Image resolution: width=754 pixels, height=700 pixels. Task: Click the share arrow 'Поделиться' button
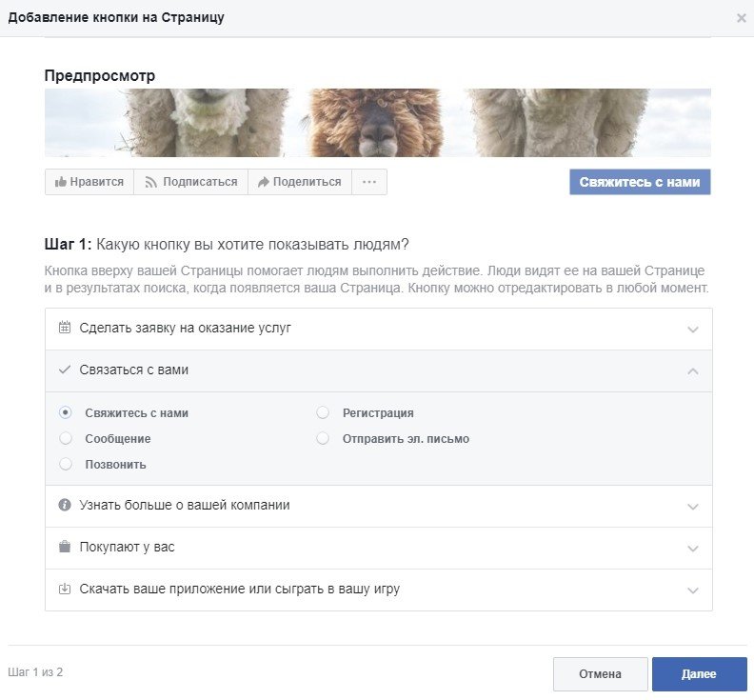pyautogui.click(x=299, y=182)
